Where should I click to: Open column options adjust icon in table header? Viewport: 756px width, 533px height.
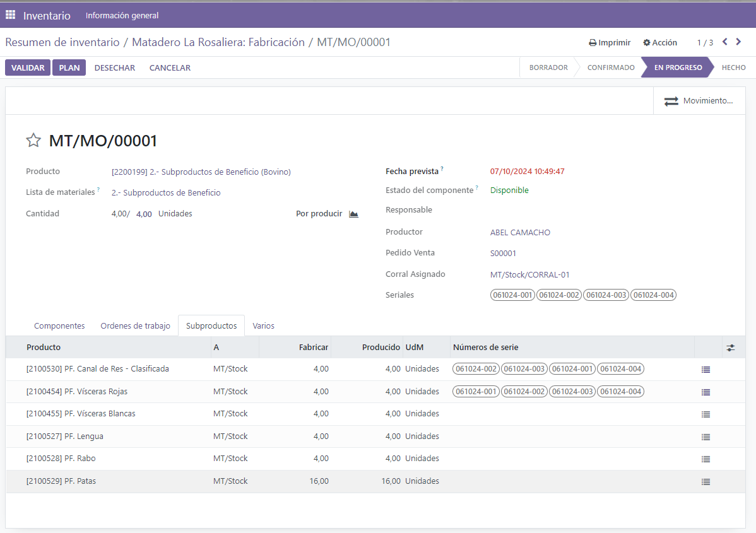[731, 348]
